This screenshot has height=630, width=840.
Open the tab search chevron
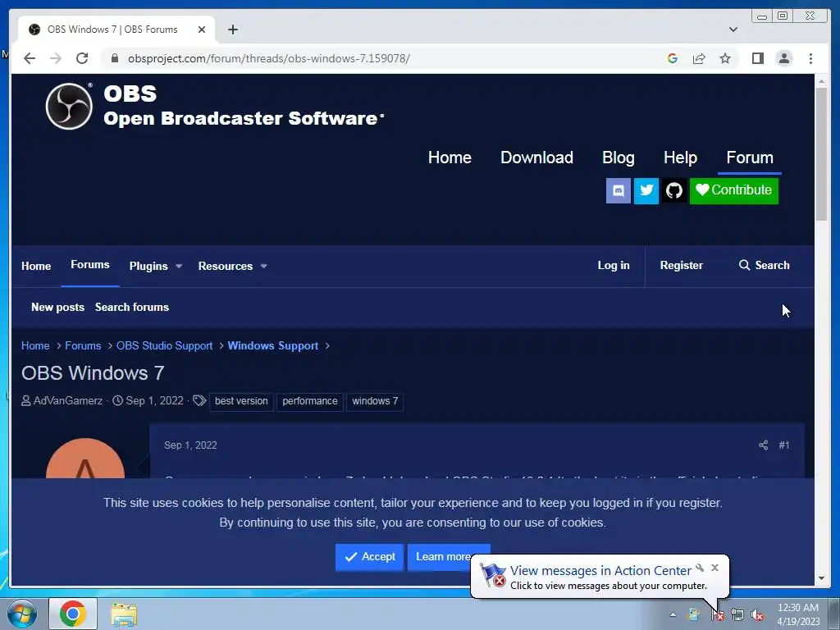click(733, 30)
